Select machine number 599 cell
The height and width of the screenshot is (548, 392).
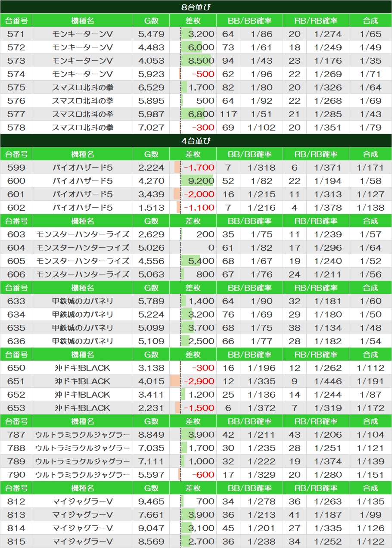point(16,168)
